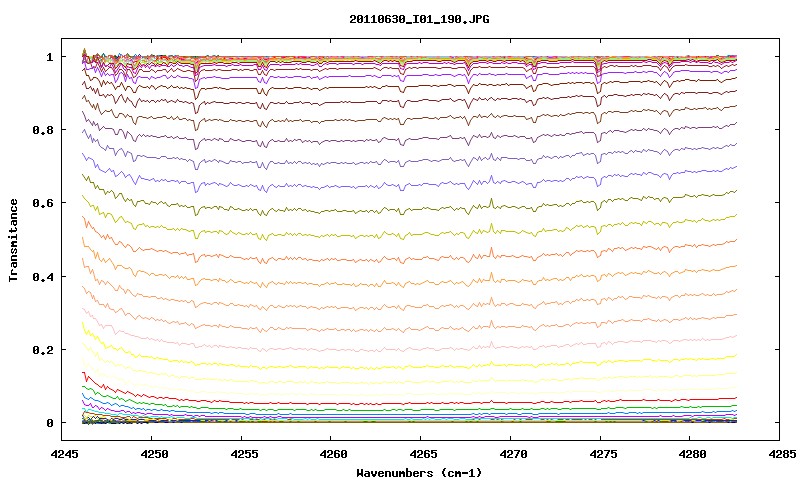The image size is (800, 480).
Task: Click the y-axis tick label 0
Action: coord(49,423)
